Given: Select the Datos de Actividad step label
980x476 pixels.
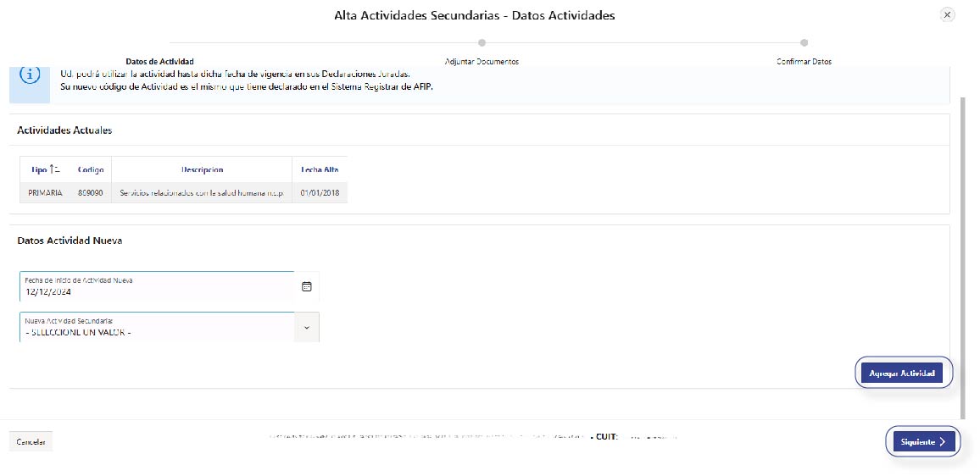Looking at the screenshot, I should coord(159,62).
